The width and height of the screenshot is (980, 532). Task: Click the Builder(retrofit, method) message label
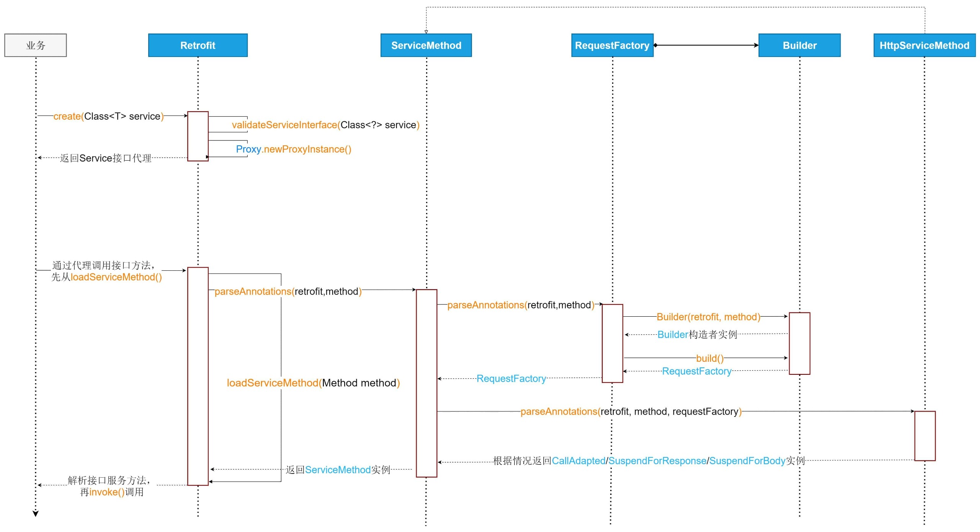[709, 317]
